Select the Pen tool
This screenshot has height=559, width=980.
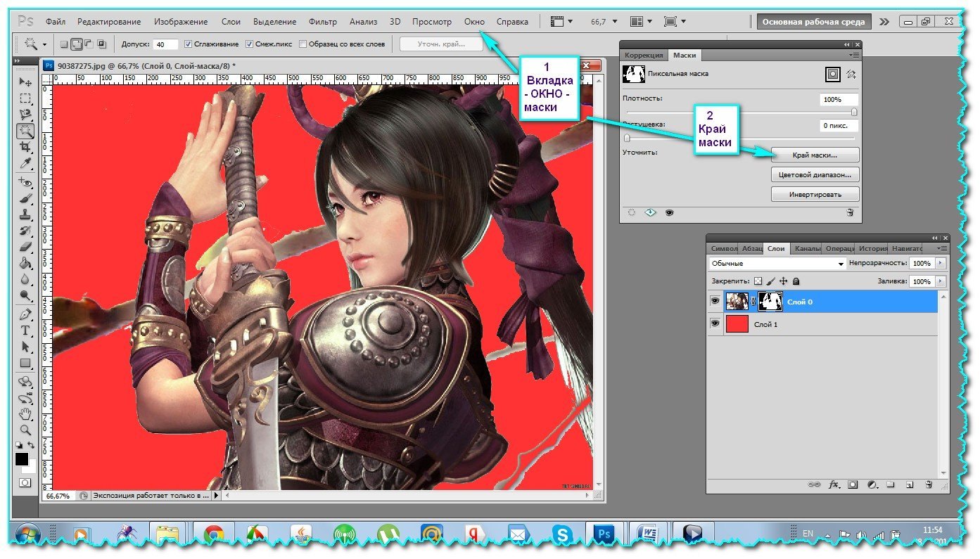pyautogui.click(x=25, y=314)
